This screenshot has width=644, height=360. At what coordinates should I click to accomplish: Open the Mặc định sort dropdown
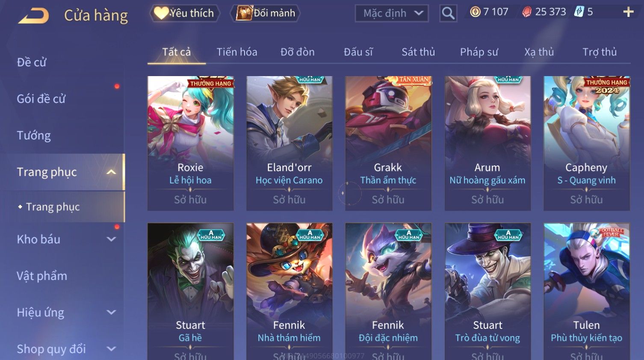pyautogui.click(x=392, y=13)
